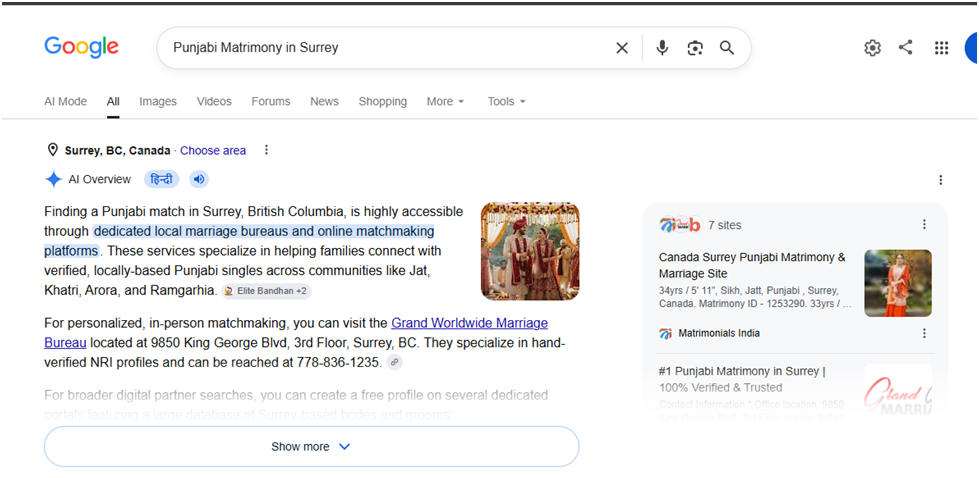Open location options three-dot menu

267,150
